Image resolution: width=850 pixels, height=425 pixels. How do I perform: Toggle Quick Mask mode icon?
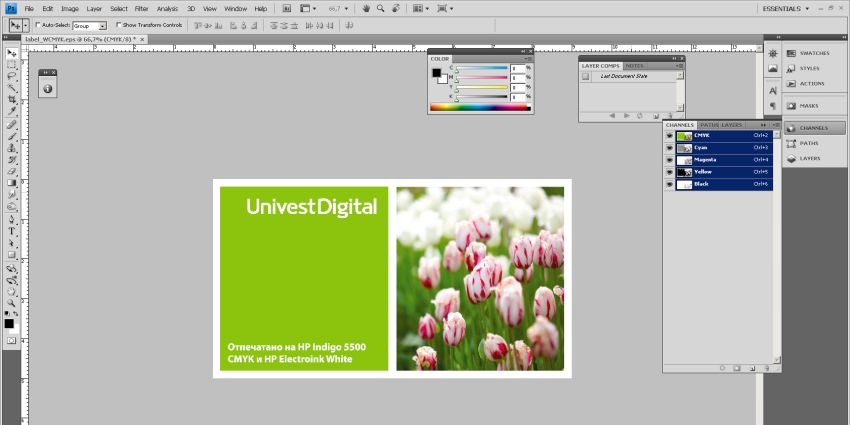11,340
